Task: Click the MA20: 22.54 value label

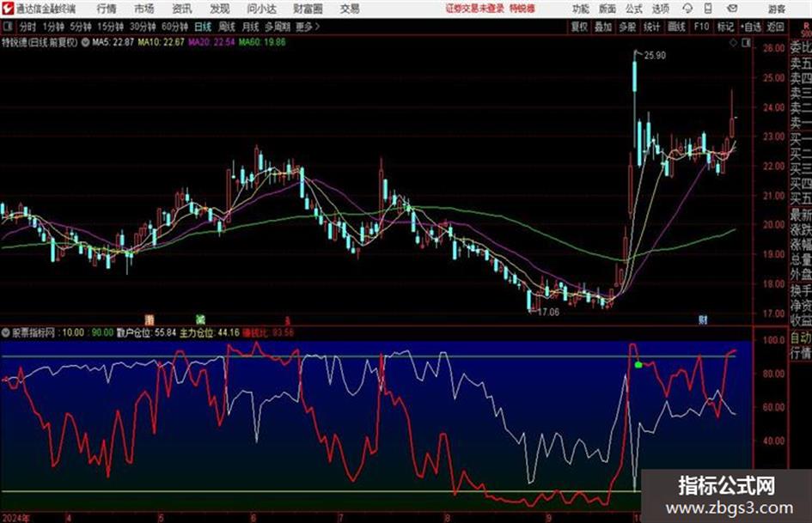Action: click(211, 42)
